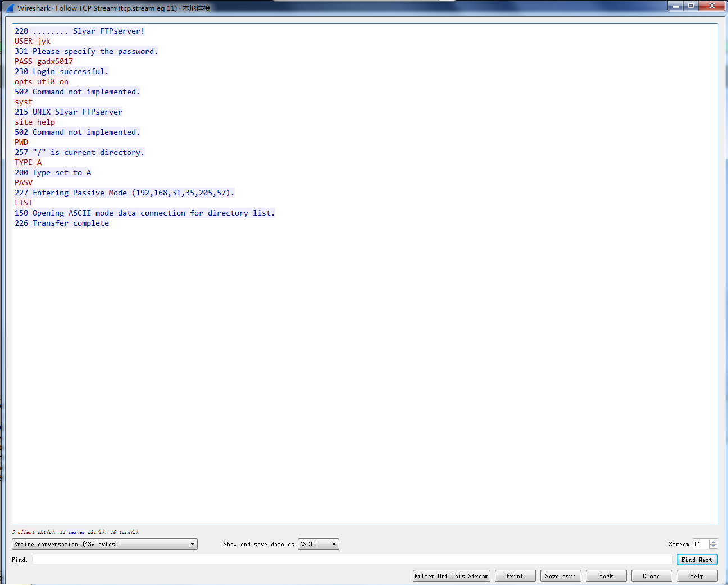Click the Find Next button
Viewport: 728px width, 585px height.
coord(697,560)
